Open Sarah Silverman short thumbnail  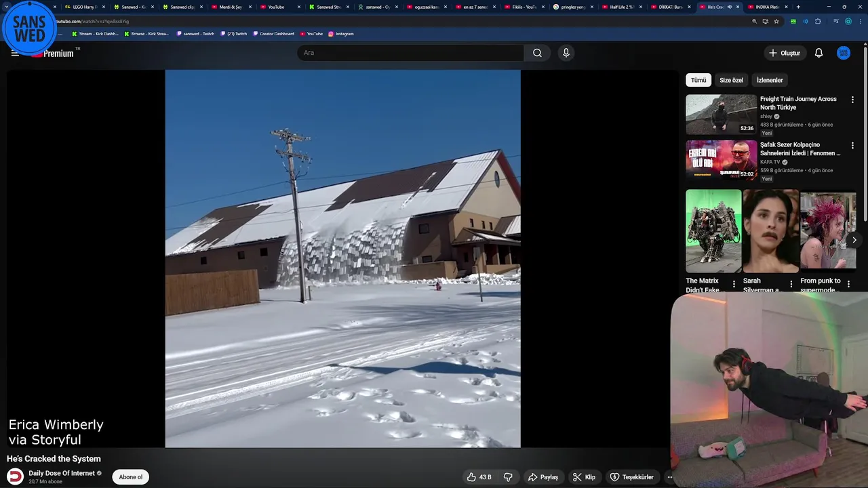(x=770, y=231)
